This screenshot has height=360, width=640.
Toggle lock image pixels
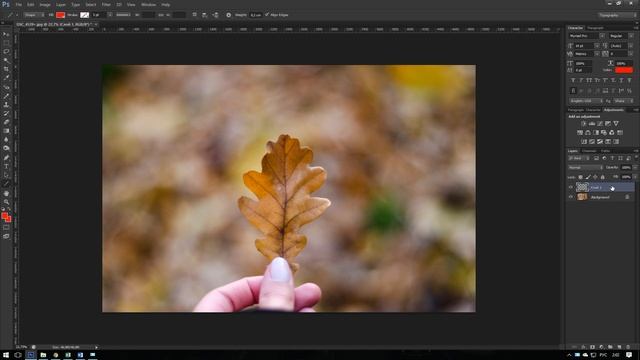click(588, 177)
